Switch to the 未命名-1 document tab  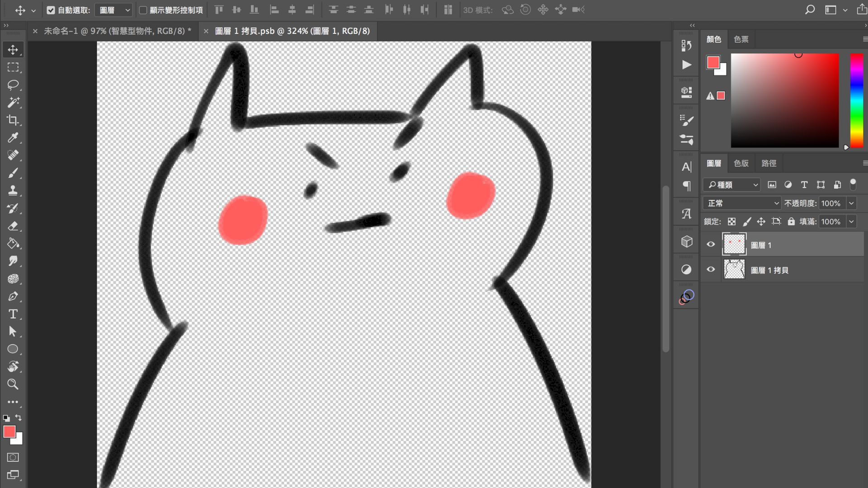[x=118, y=31]
